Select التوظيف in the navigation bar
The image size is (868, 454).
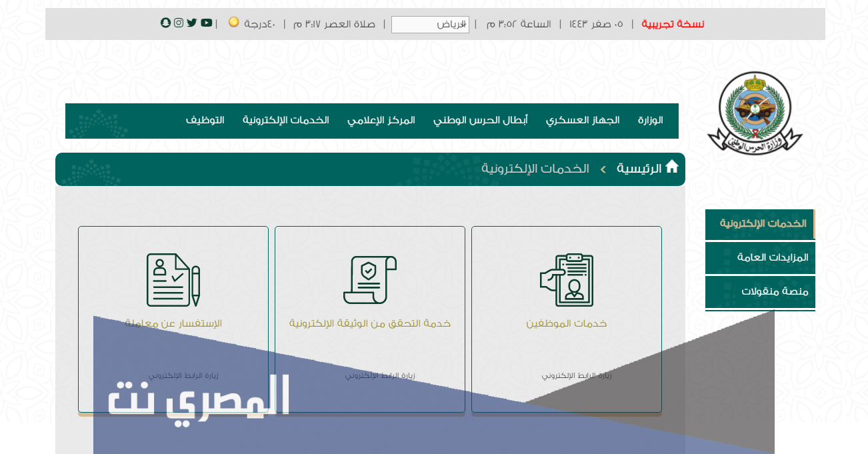[205, 121]
